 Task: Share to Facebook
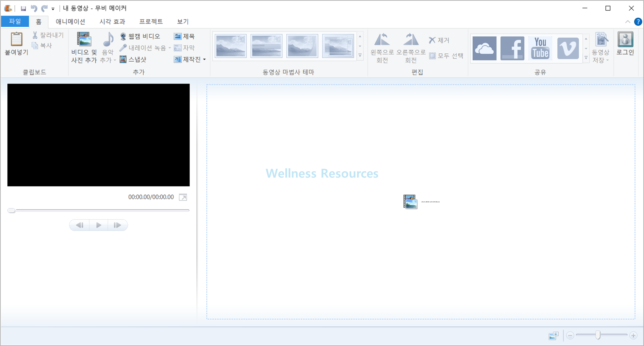tap(512, 49)
